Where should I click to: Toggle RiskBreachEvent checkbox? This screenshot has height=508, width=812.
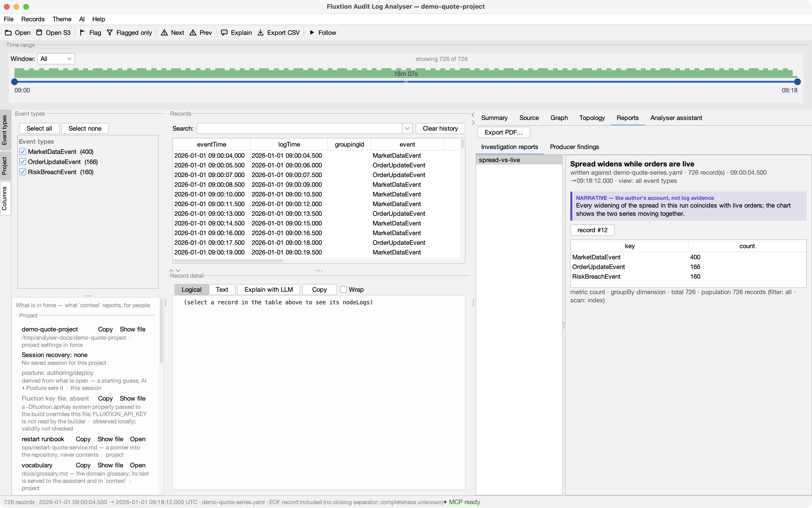point(23,172)
